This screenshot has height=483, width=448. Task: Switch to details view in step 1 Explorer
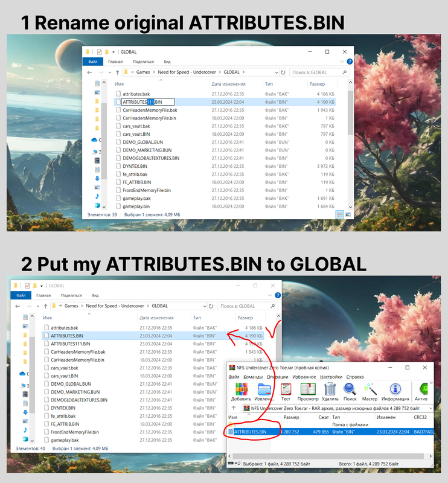tap(339, 215)
